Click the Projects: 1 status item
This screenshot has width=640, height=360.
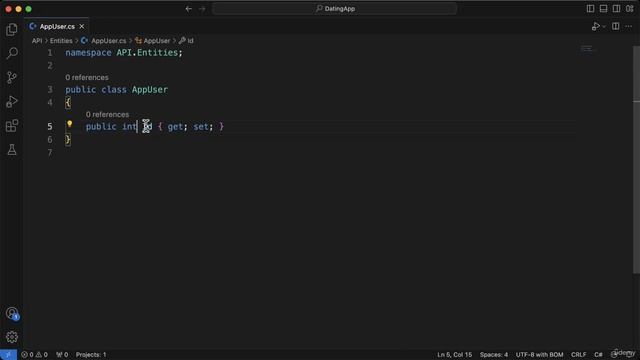91,355
